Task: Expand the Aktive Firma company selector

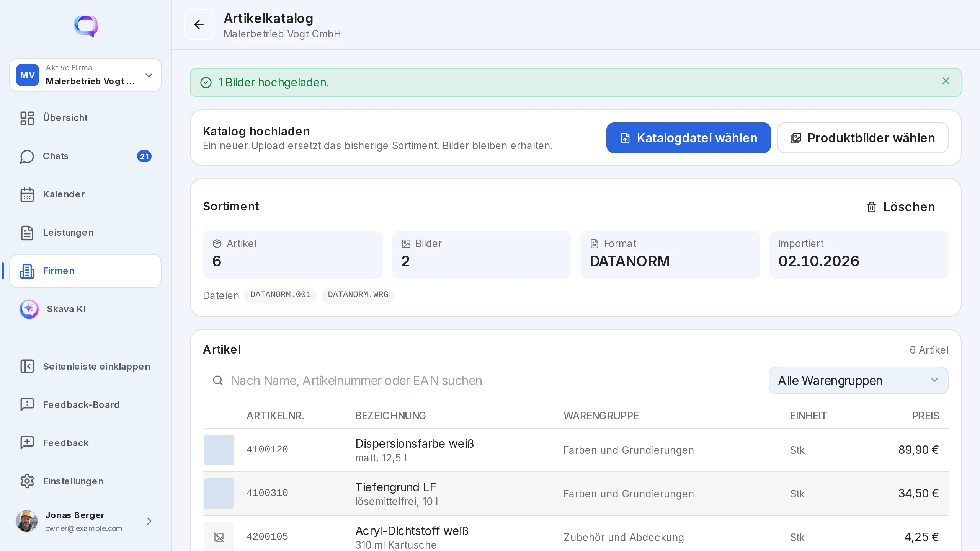Action: (x=85, y=75)
